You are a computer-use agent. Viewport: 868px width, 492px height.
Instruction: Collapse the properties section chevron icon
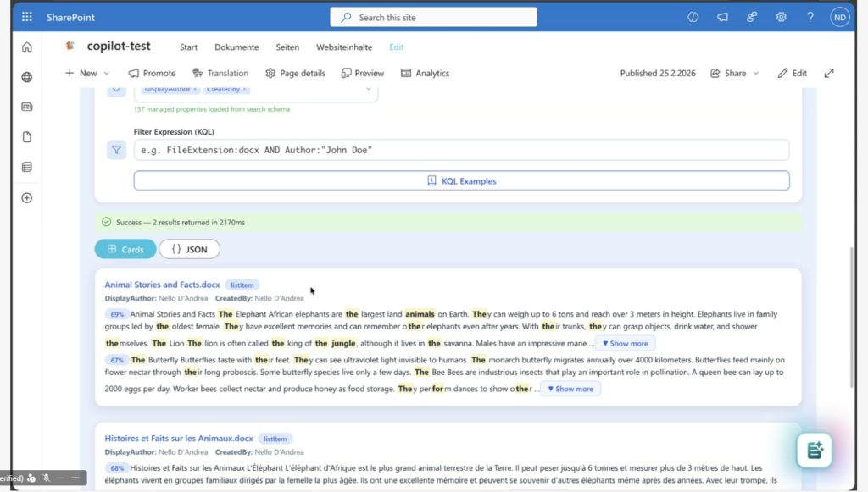(116, 90)
